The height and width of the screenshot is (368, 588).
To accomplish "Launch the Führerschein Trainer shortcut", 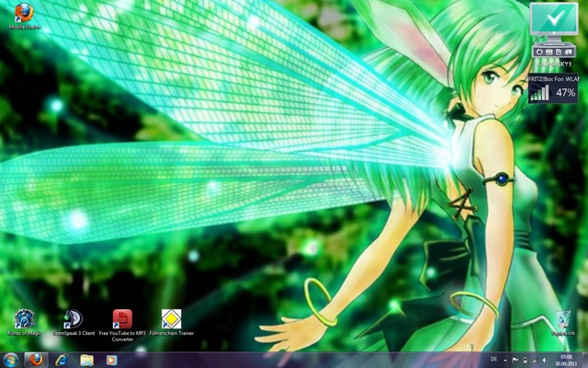I will (171, 319).
